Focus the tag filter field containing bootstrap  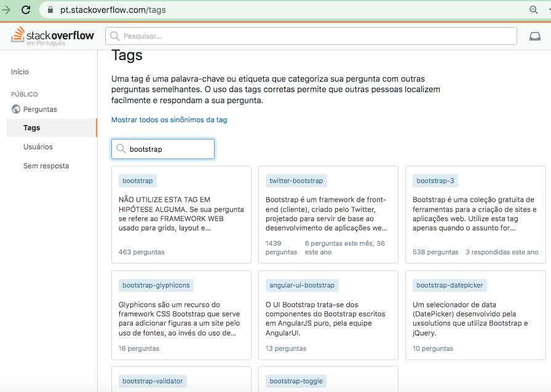coord(163,149)
